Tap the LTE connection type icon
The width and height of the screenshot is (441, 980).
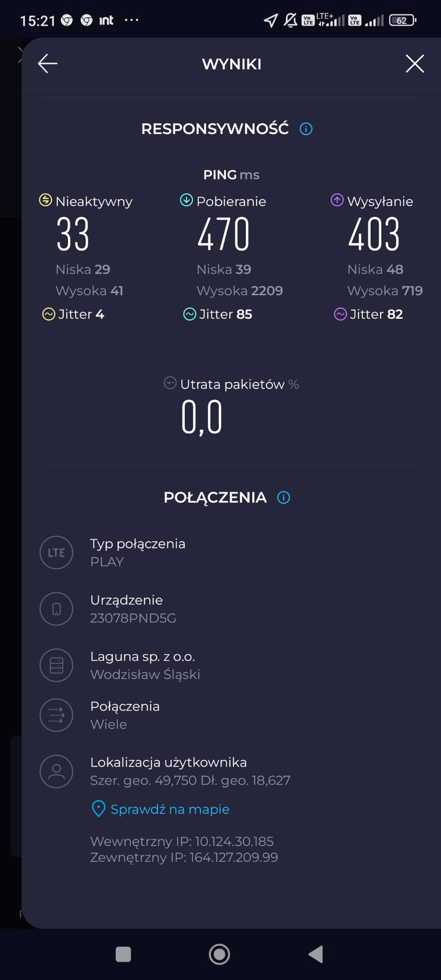(x=57, y=553)
